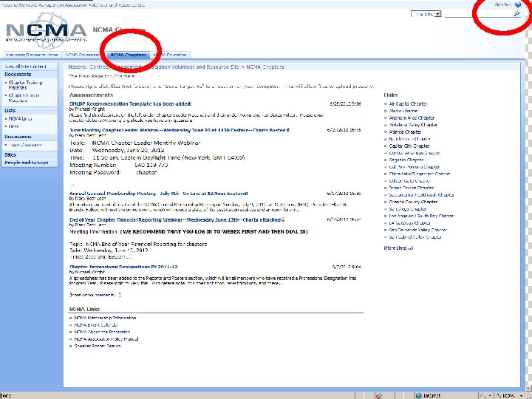Open China Lake/Ridgecrest Chapter link
Image resolution: width=532 pixels, height=399 pixels.
[x=420, y=174]
